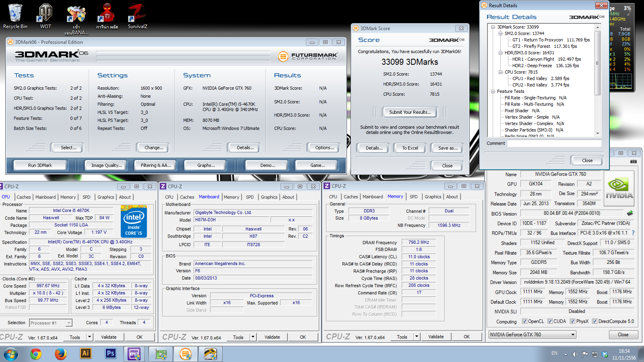This screenshot has width=644, height=362.
Task: Click the yellow-and-black taskbar icon
Action: click(x=210, y=354)
